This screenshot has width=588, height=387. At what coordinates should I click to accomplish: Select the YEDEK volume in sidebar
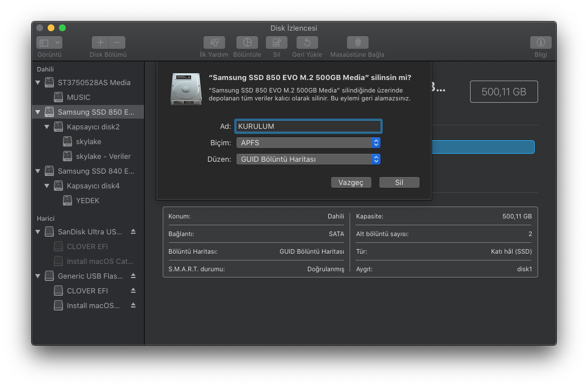[x=87, y=200]
